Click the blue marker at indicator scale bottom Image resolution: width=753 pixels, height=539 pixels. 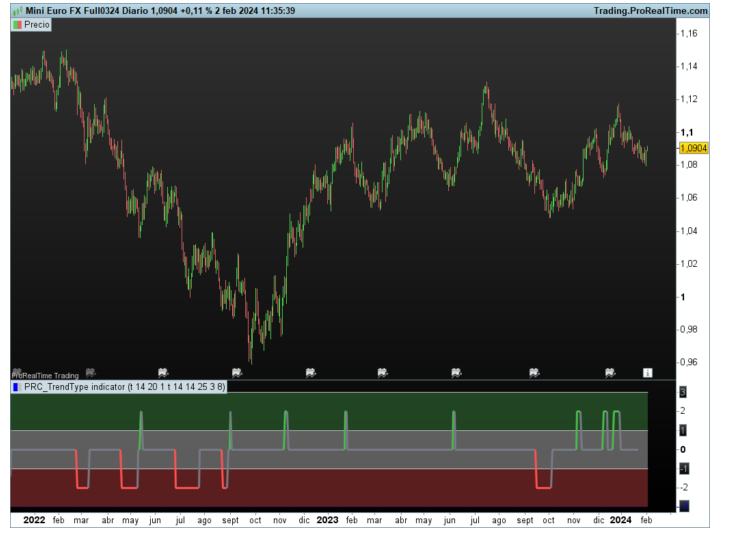(684, 506)
